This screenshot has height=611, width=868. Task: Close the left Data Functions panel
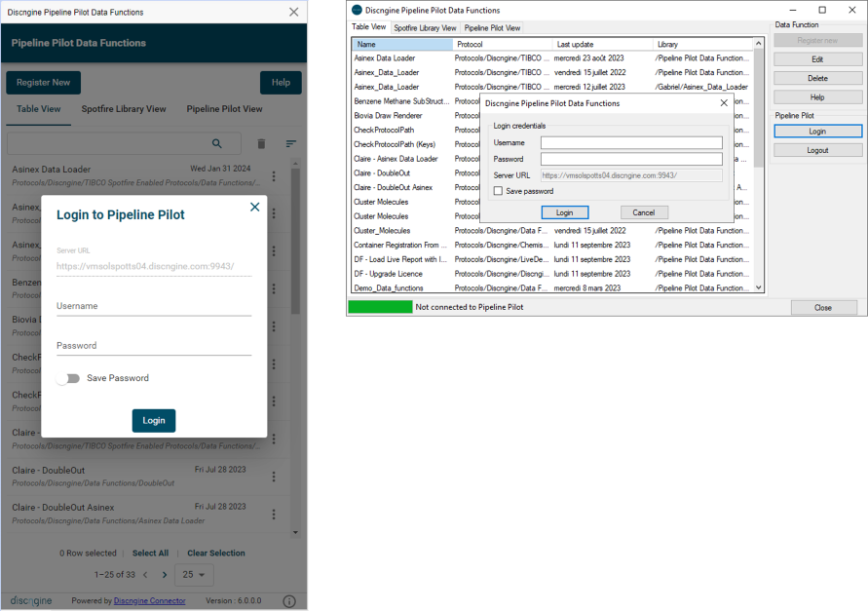(x=294, y=13)
